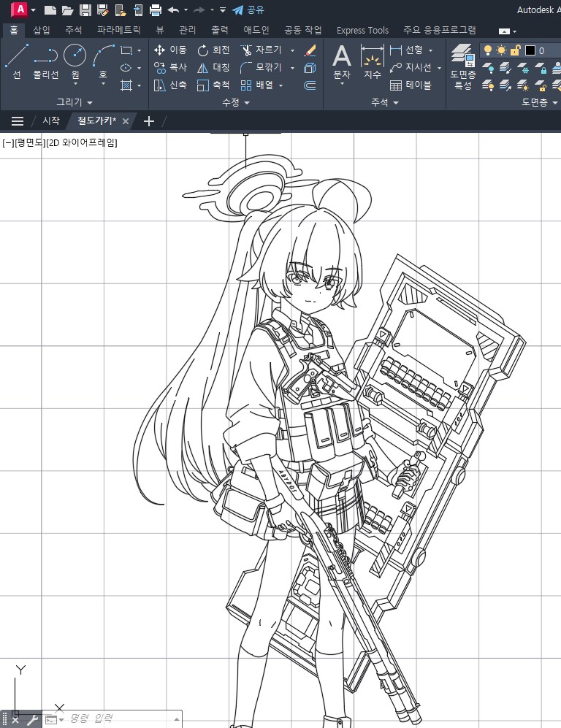Activate the Move (이동) command
This screenshot has height=728, width=561.
(x=170, y=50)
